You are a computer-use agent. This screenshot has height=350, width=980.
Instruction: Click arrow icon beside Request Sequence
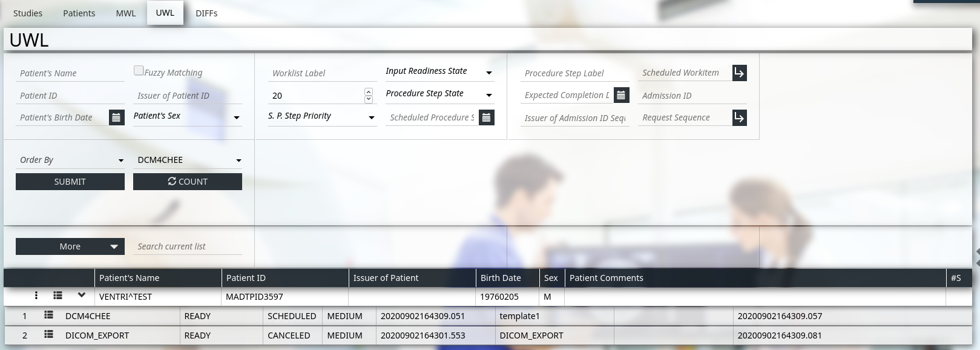739,117
